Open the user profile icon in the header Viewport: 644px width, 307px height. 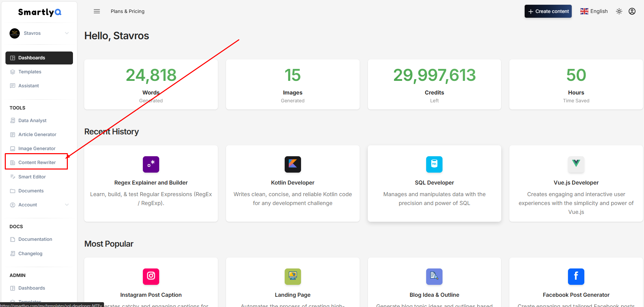pos(632,11)
